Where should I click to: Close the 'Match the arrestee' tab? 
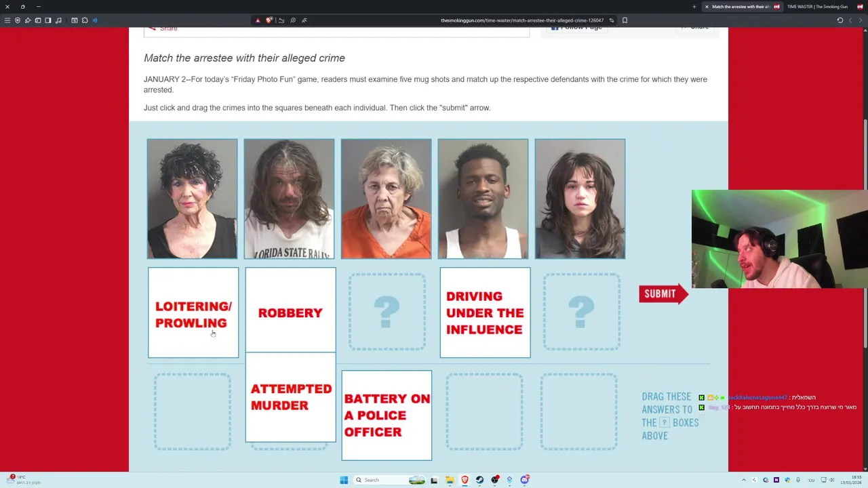click(x=707, y=7)
